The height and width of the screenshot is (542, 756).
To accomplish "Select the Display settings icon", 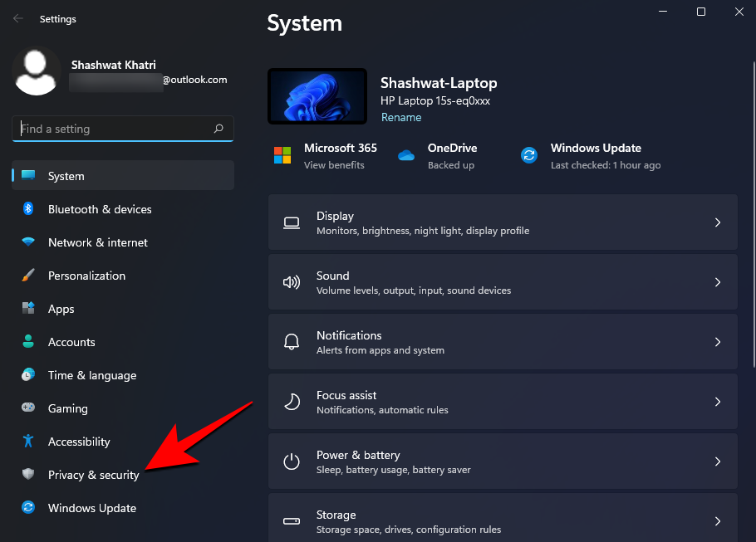I will coord(292,222).
